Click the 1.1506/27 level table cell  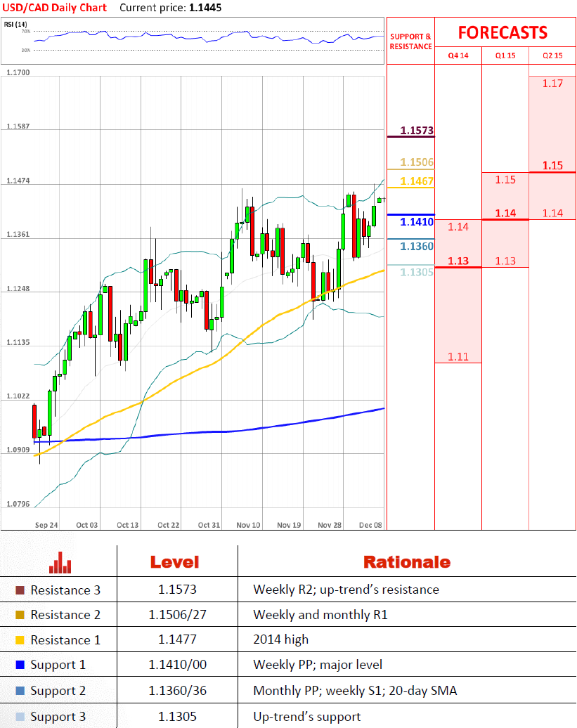click(x=177, y=615)
